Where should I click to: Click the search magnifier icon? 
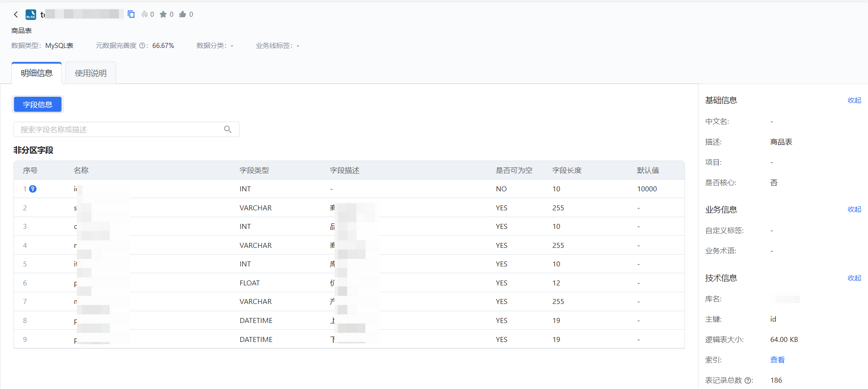pyautogui.click(x=228, y=129)
